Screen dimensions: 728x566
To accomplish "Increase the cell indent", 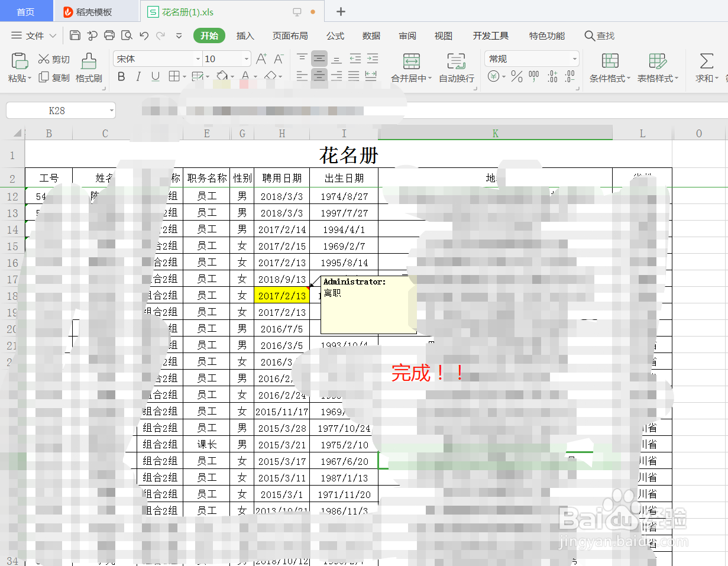I will (x=372, y=59).
